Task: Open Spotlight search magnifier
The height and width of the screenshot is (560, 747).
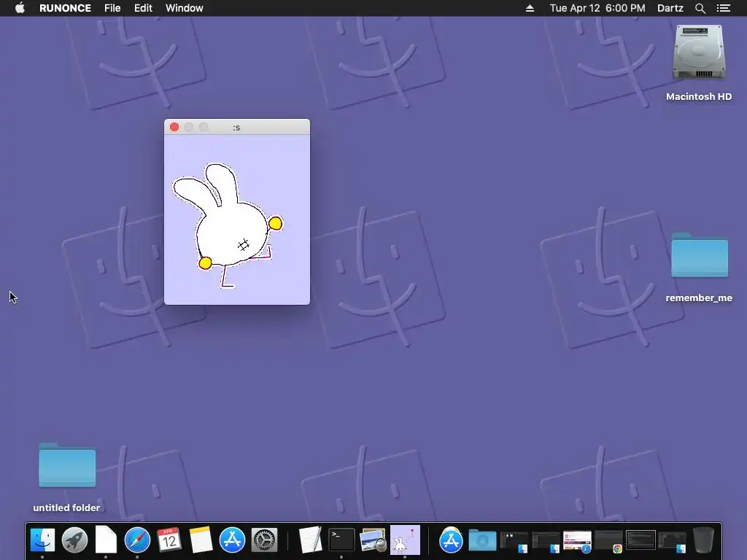Action: [x=700, y=8]
